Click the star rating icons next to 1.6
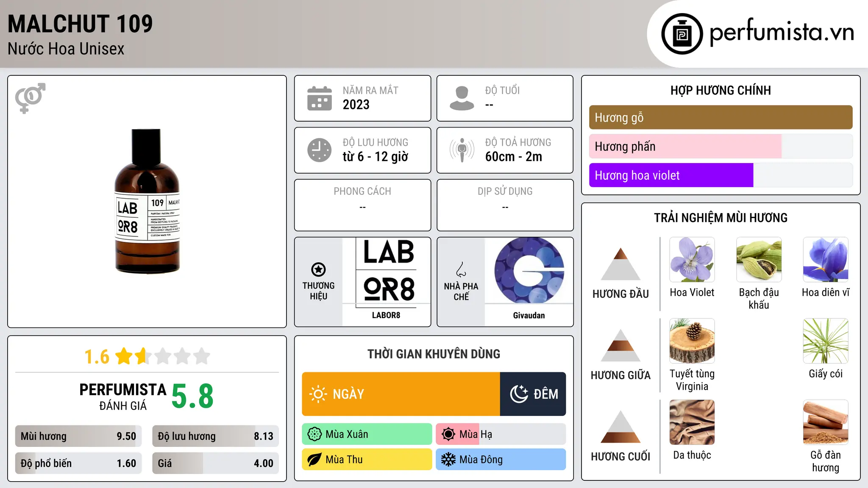 pos(163,356)
